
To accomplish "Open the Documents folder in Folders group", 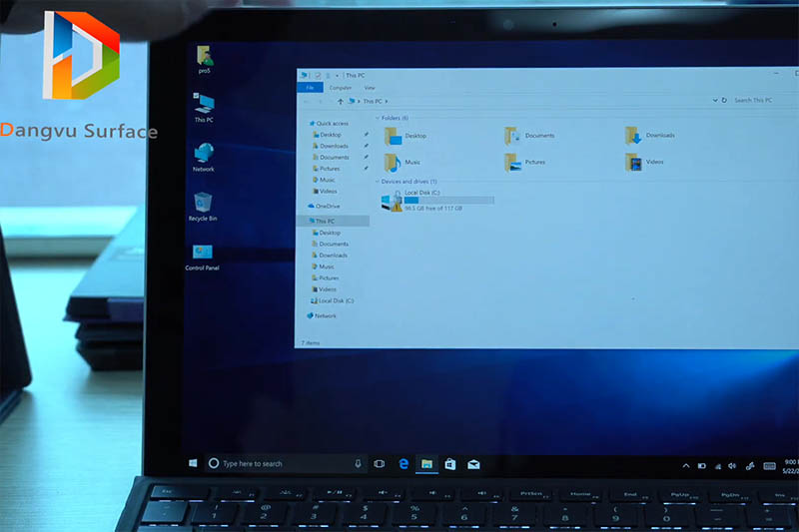I will click(529, 136).
